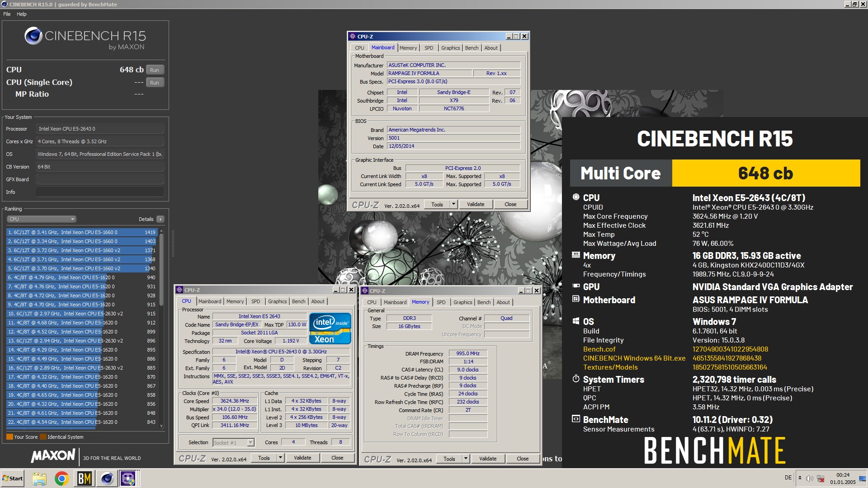Select ranking entry 10 Xeon E5-2630 v2
The height and width of the screenshot is (488, 868).
tap(81, 314)
